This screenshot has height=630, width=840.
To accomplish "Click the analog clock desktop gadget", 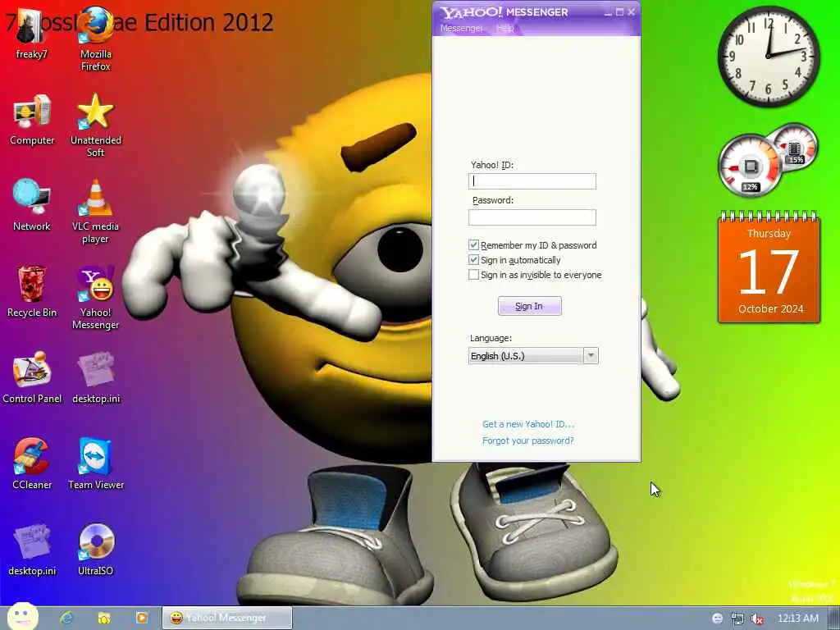I will coord(769,57).
